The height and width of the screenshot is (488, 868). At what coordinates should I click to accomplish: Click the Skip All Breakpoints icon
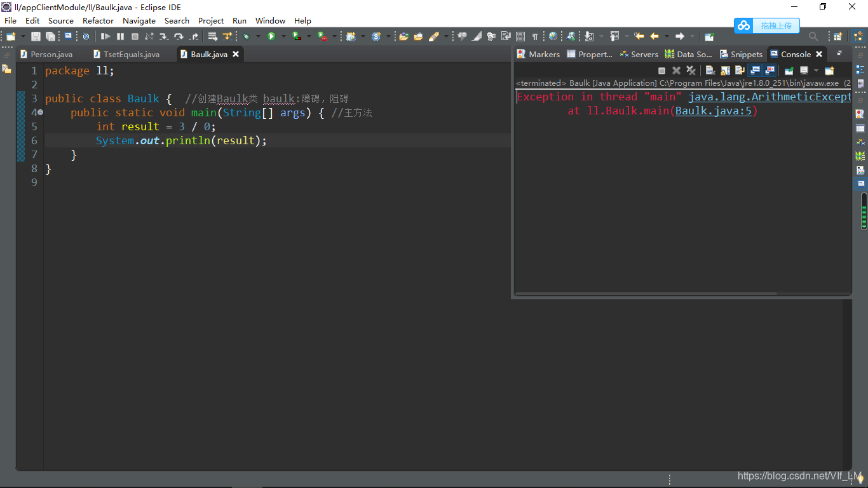[86, 36]
